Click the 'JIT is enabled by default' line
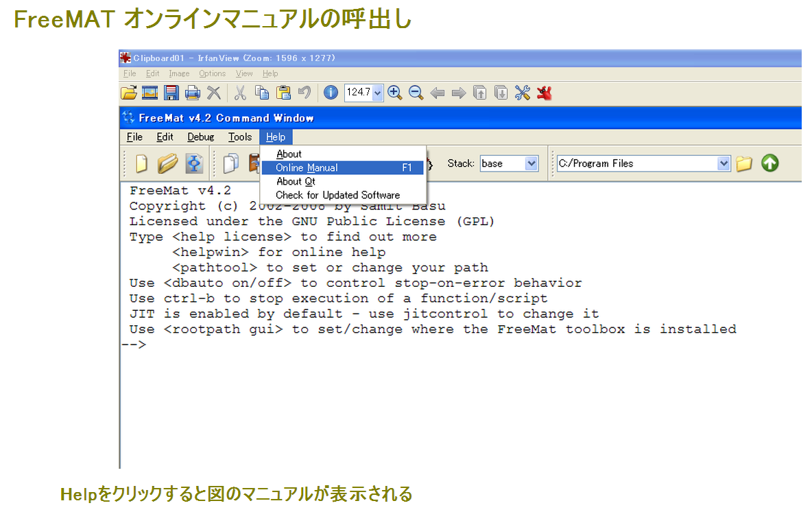 [x=364, y=314]
